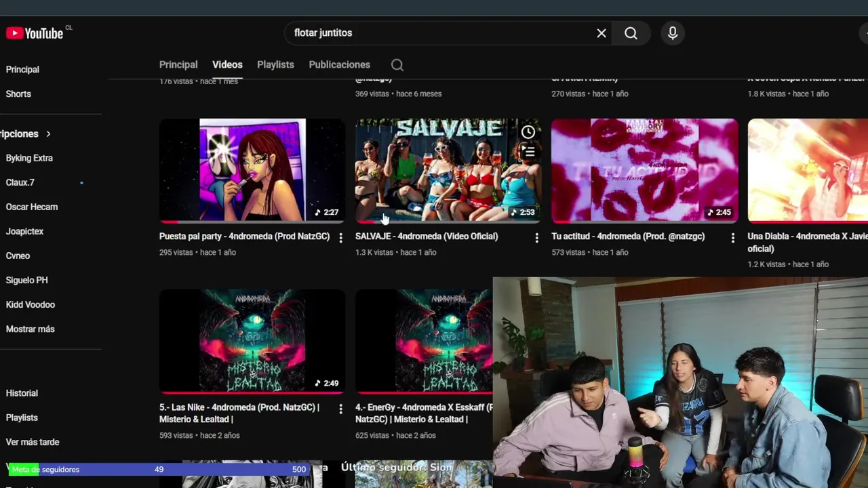This screenshot has width=868, height=488.
Task: Click '1.3 K vistas • hace 1 año' text
Action: (396, 252)
